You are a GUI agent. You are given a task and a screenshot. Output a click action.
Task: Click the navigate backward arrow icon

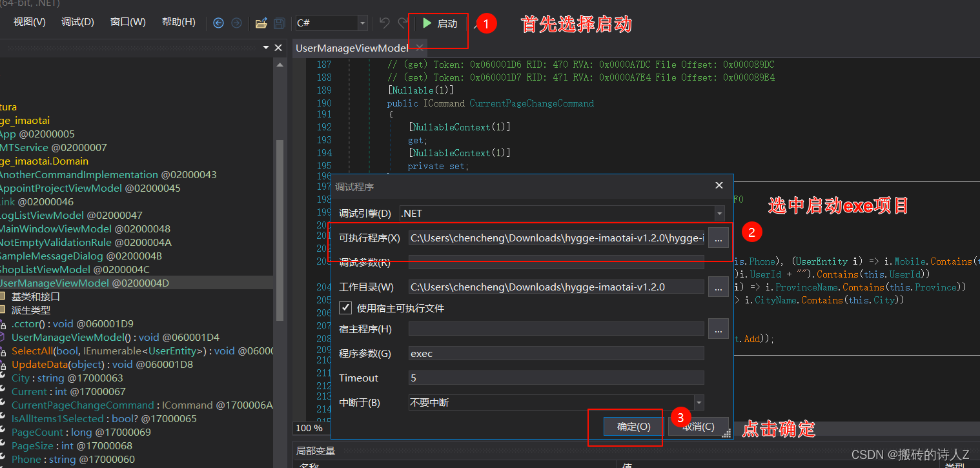(x=218, y=23)
